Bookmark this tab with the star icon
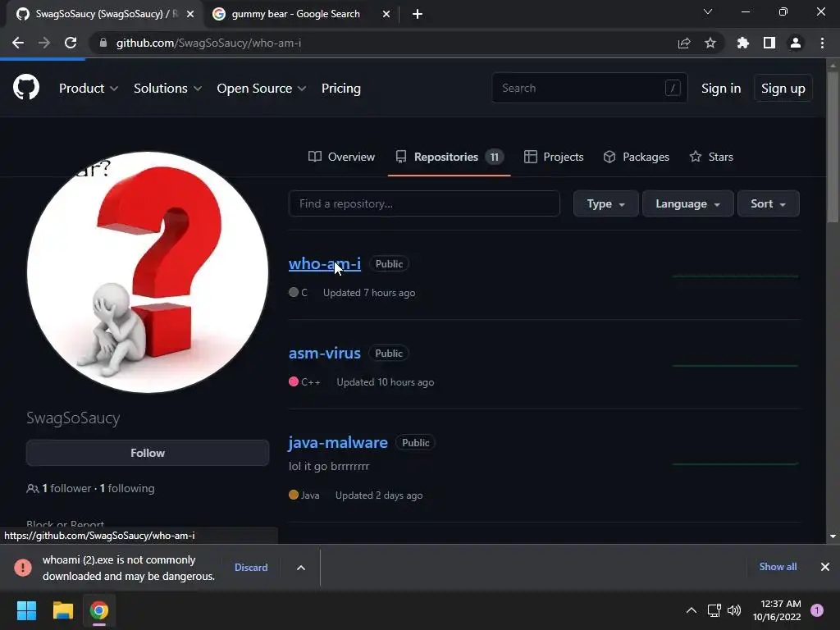 pos(710,43)
